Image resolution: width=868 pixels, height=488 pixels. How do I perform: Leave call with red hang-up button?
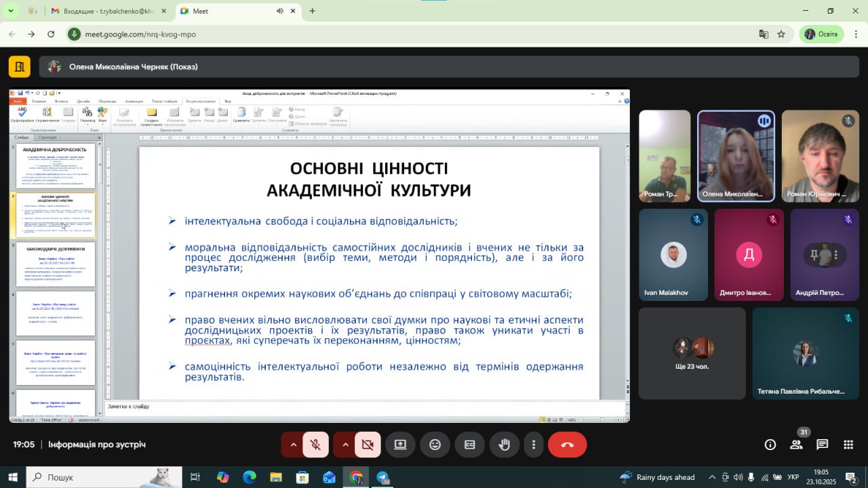point(567,445)
